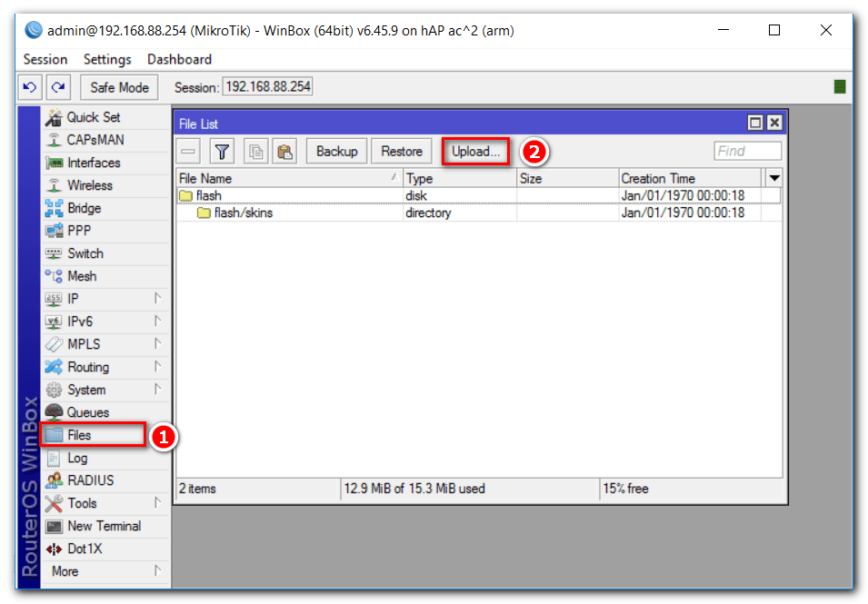The width and height of the screenshot is (868, 604).
Task: Open Quick Set from the sidebar
Action: tap(93, 117)
